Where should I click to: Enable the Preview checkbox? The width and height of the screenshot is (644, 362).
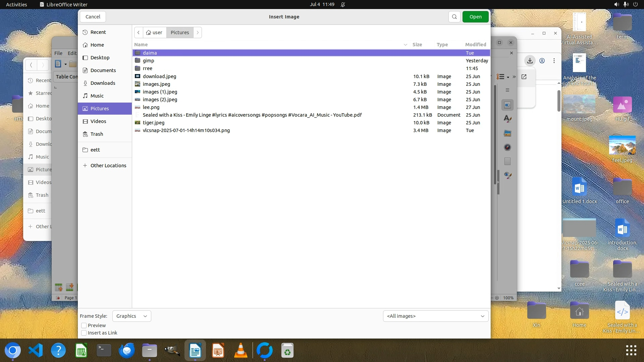[84, 325]
